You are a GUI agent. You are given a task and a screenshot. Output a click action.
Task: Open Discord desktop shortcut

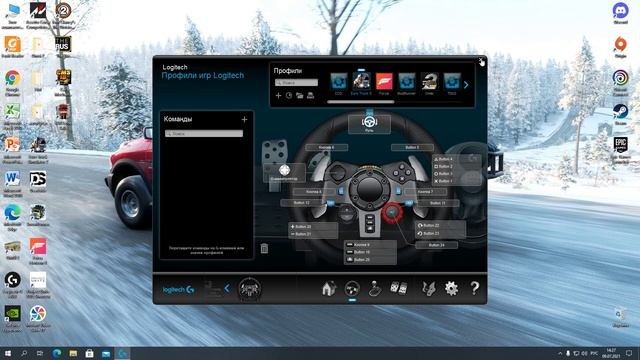pyautogui.click(x=620, y=13)
